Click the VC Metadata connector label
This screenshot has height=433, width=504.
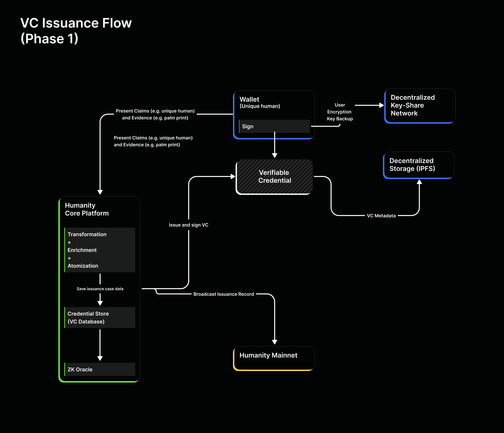click(x=381, y=216)
